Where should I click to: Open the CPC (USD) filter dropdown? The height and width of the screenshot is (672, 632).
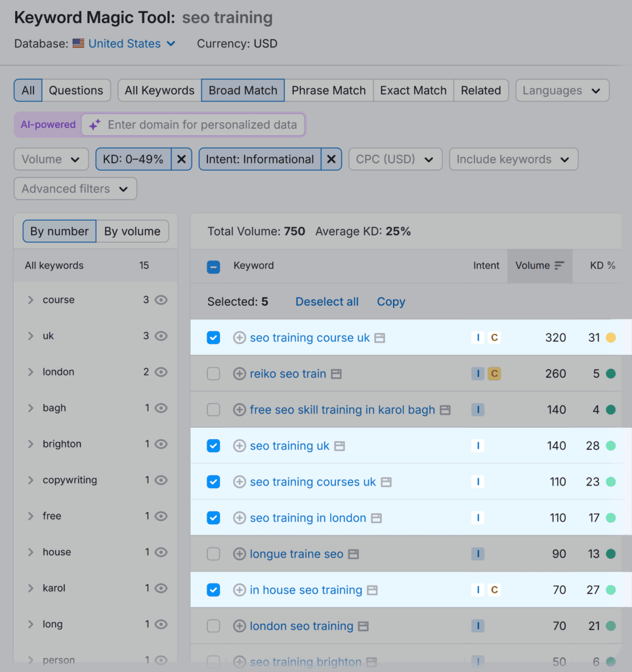395,159
